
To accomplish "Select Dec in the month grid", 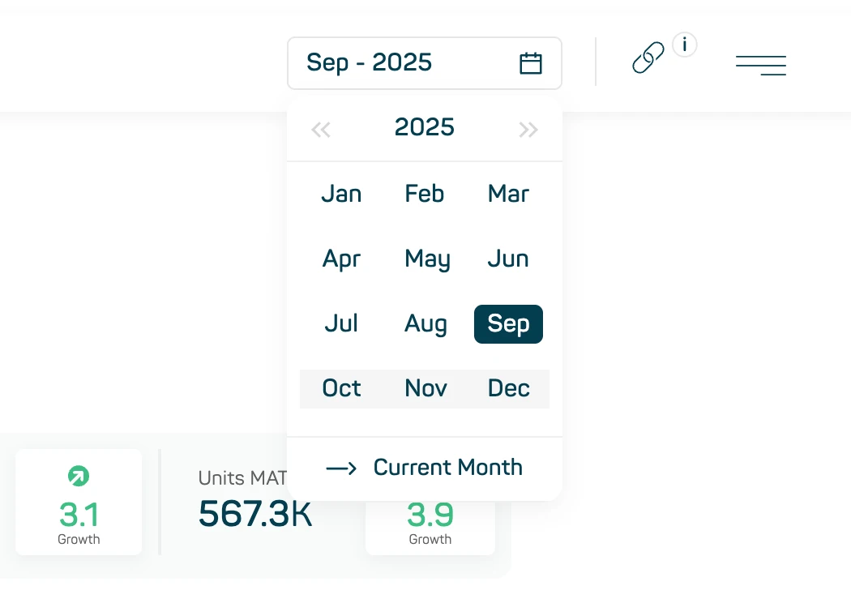I will click(508, 388).
